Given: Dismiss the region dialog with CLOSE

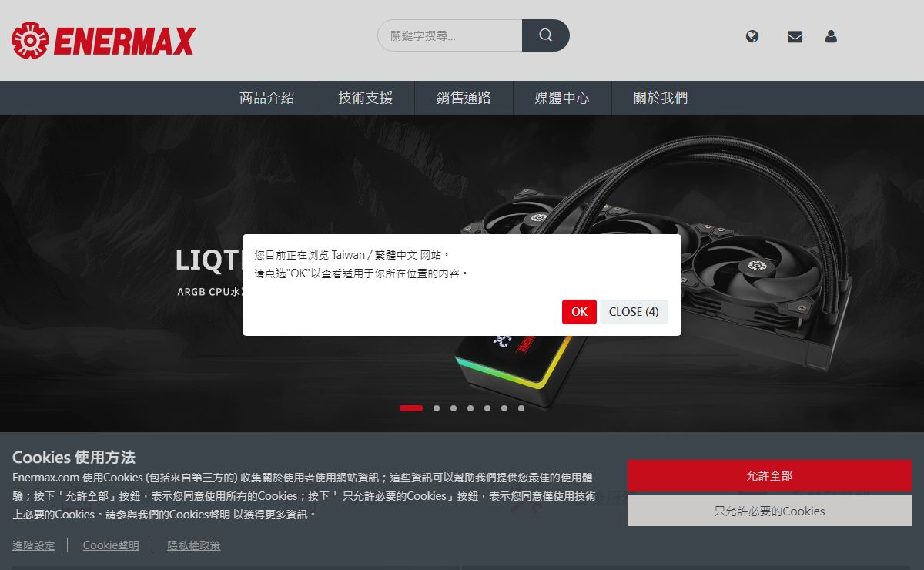Looking at the screenshot, I should click(x=634, y=312).
